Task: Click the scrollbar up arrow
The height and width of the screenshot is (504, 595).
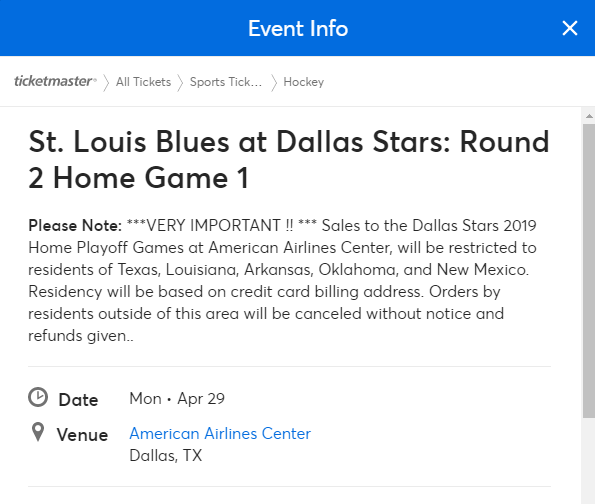Action: [589, 116]
